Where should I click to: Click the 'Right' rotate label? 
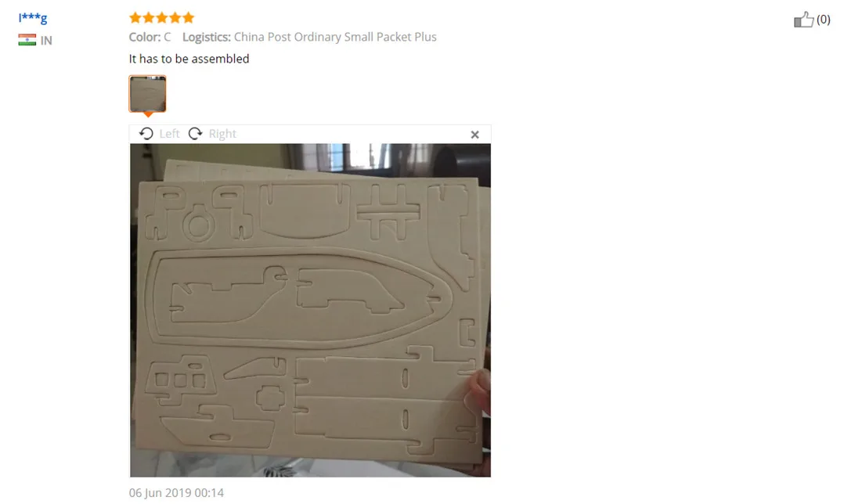coord(222,134)
